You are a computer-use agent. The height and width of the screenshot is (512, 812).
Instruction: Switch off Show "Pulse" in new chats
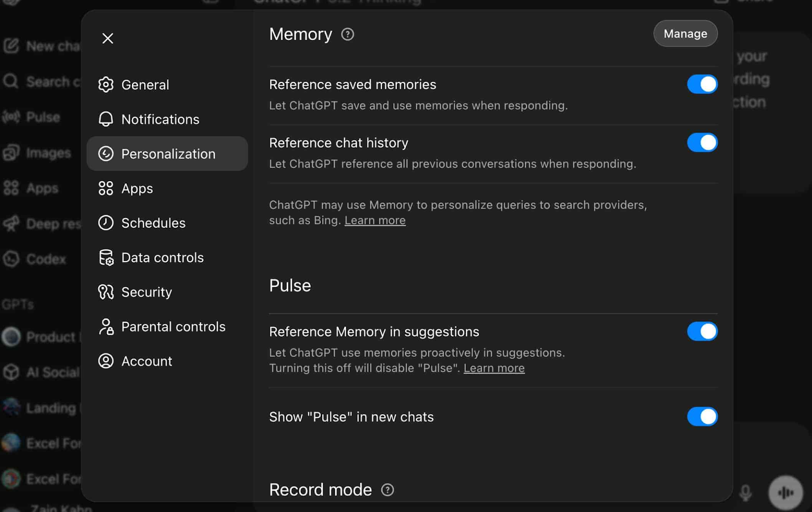(x=702, y=417)
